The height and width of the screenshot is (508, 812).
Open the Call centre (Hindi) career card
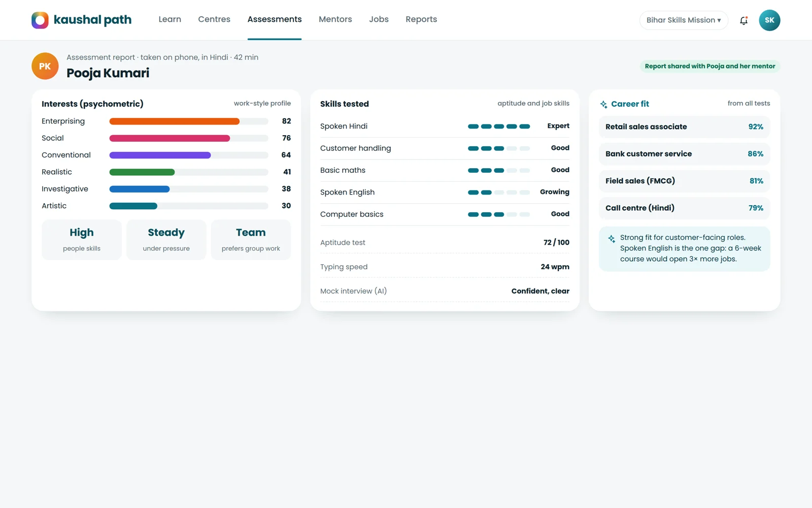tap(684, 208)
